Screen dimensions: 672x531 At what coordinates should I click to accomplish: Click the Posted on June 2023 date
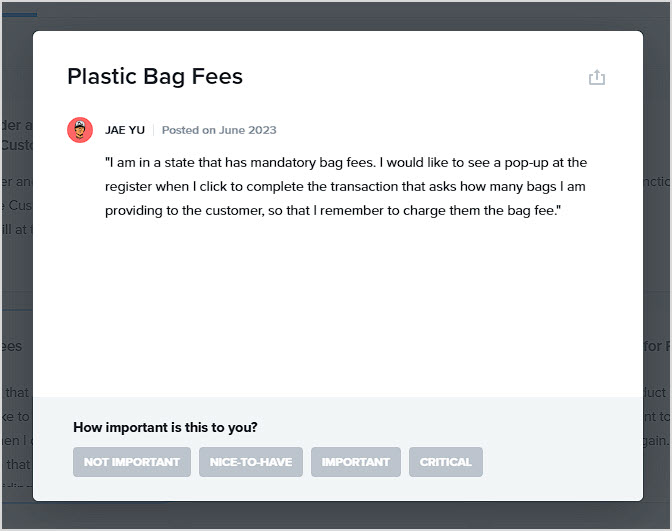(x=219, y=130)
